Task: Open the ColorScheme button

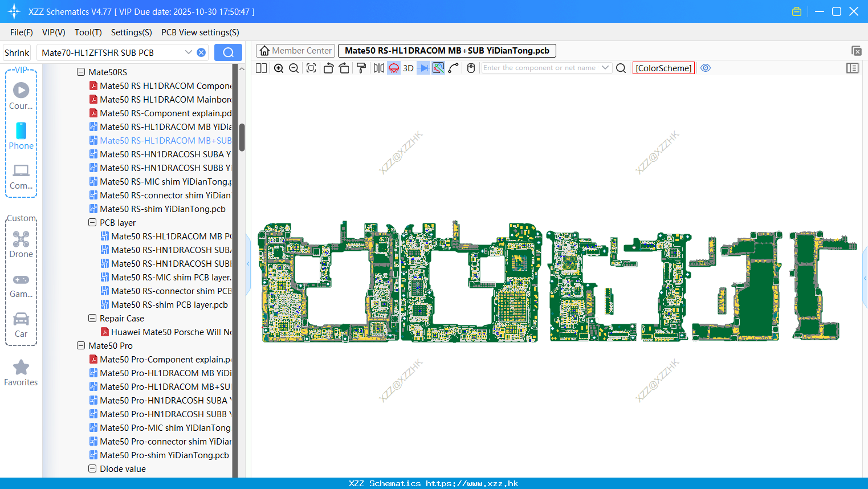Action: point(663,68)
